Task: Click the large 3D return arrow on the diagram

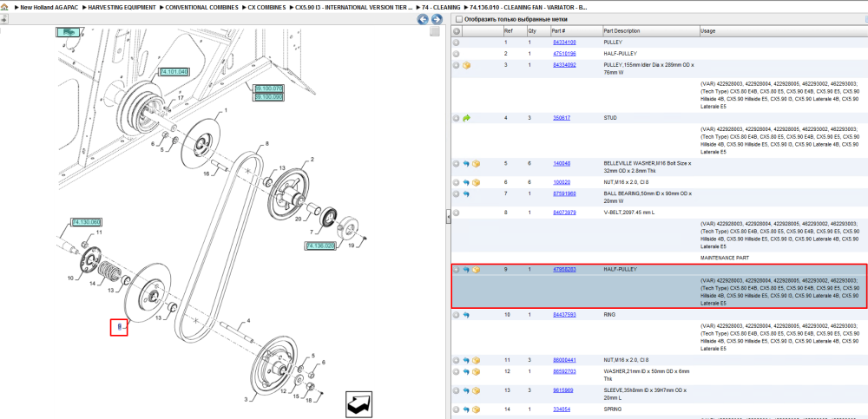Action: tap(358, 404)
